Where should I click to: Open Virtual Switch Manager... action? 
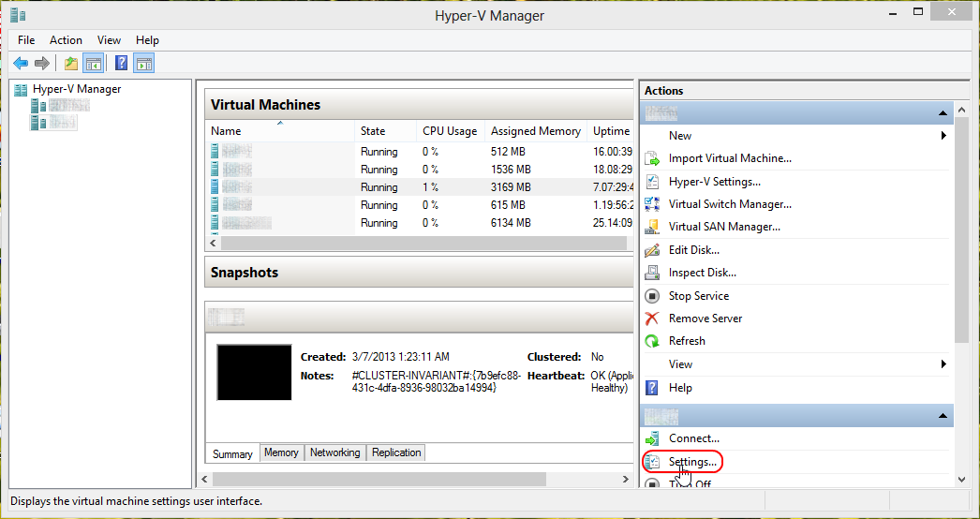tap(730, 204)
